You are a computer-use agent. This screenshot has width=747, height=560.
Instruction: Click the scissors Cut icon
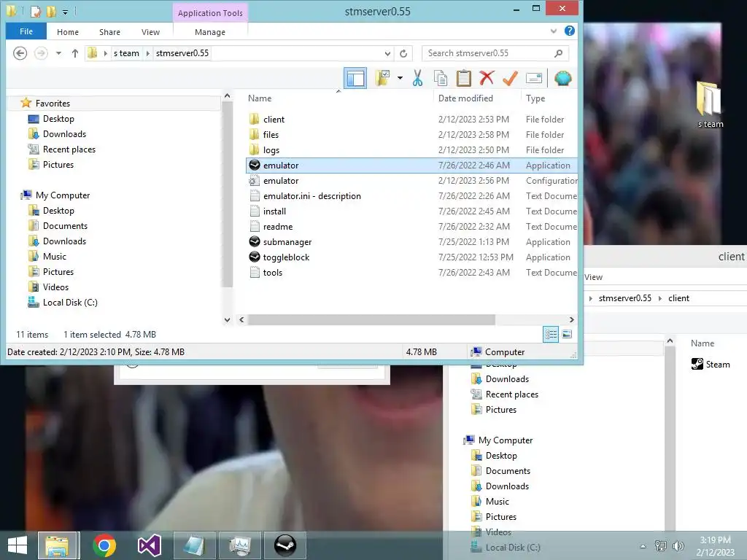point(418,78)
